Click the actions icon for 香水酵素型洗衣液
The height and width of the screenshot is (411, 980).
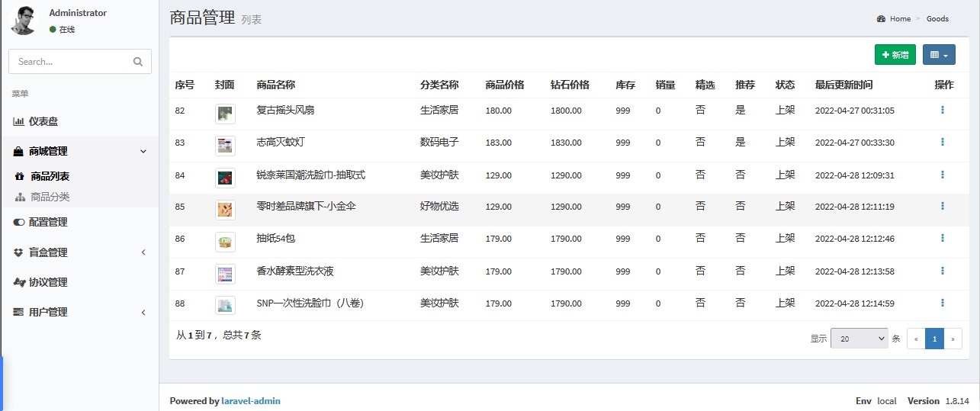(943, 271)
